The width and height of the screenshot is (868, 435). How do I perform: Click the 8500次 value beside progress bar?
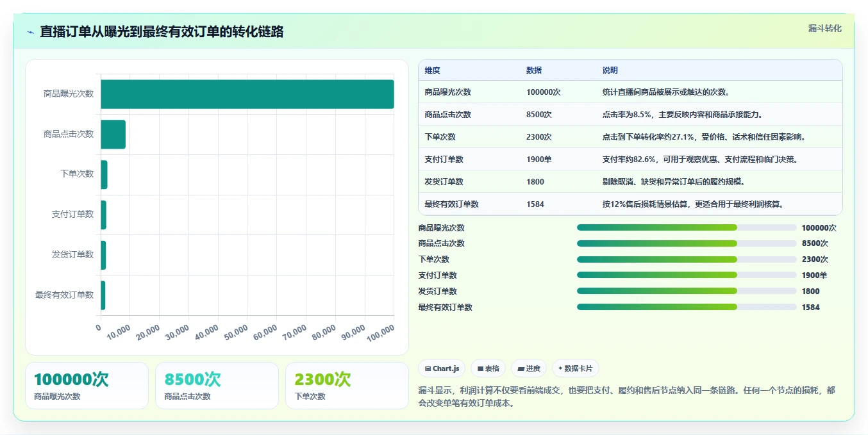click(x=814, y=243)
